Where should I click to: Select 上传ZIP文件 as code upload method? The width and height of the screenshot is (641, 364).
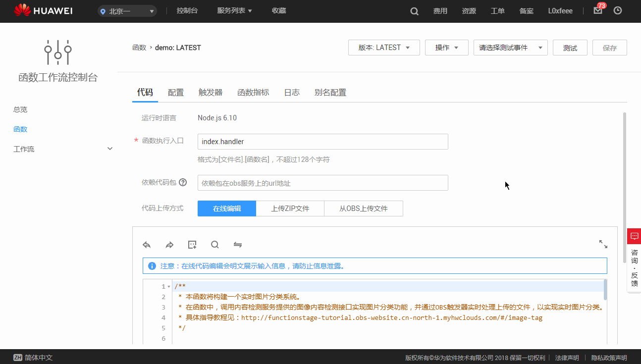pos(290,208)
